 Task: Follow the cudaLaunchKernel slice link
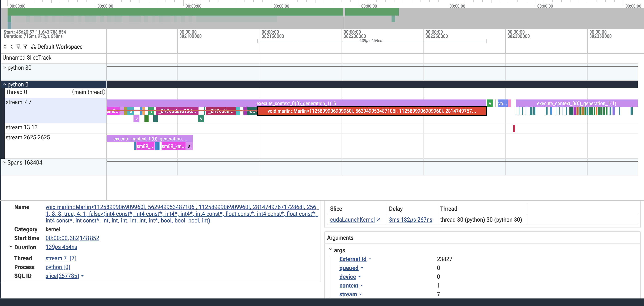click(355, 220)
